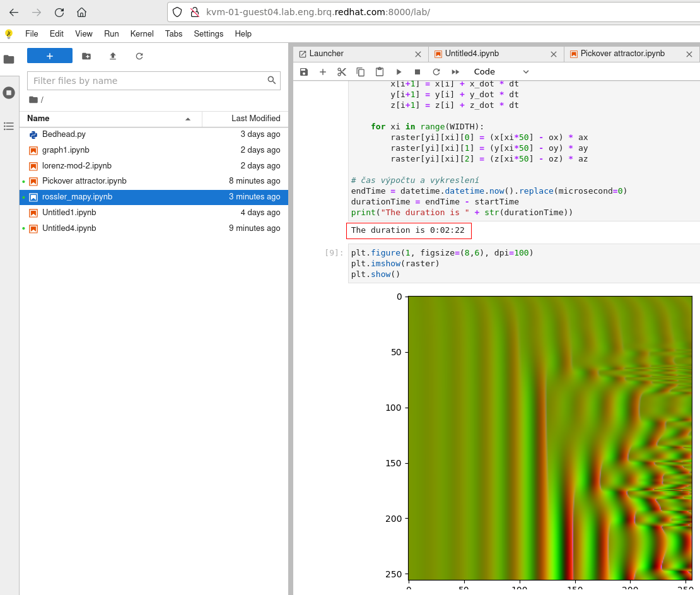Open lorenz-mod-2.ipynb from the file list
Screen dimensions: 700x595
[77, 166]
